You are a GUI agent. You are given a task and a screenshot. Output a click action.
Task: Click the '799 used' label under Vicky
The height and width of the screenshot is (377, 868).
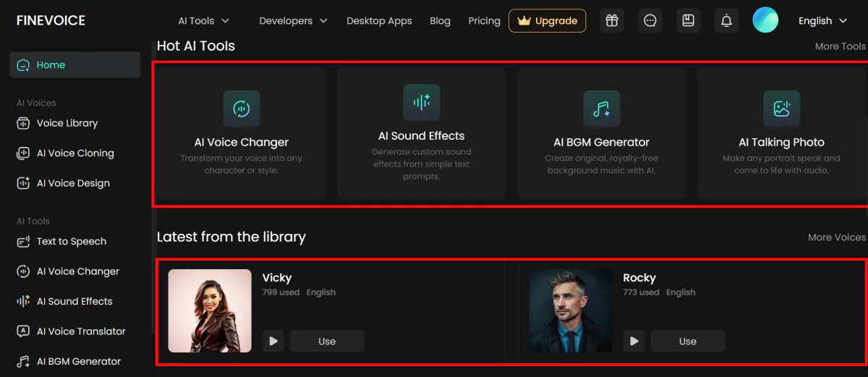pos(281,292)
